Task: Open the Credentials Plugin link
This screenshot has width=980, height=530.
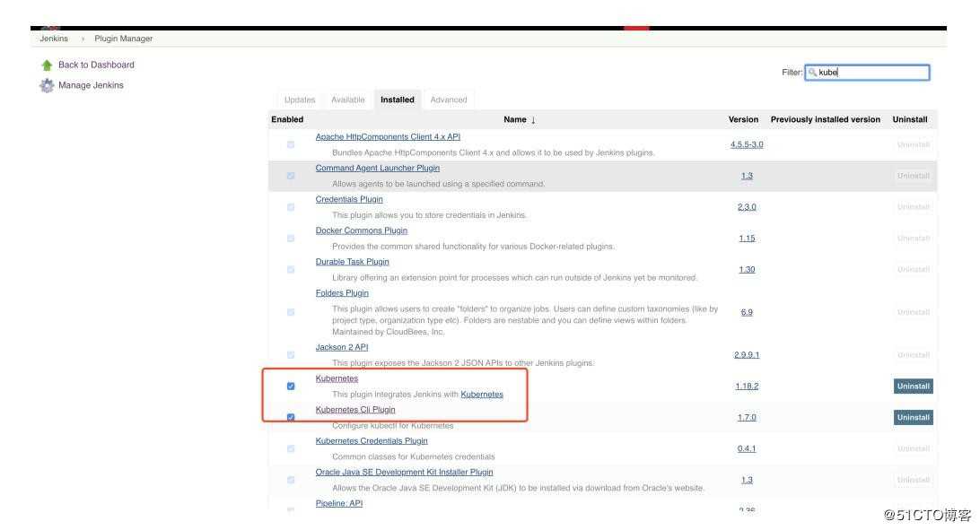Action: (349, 199)
